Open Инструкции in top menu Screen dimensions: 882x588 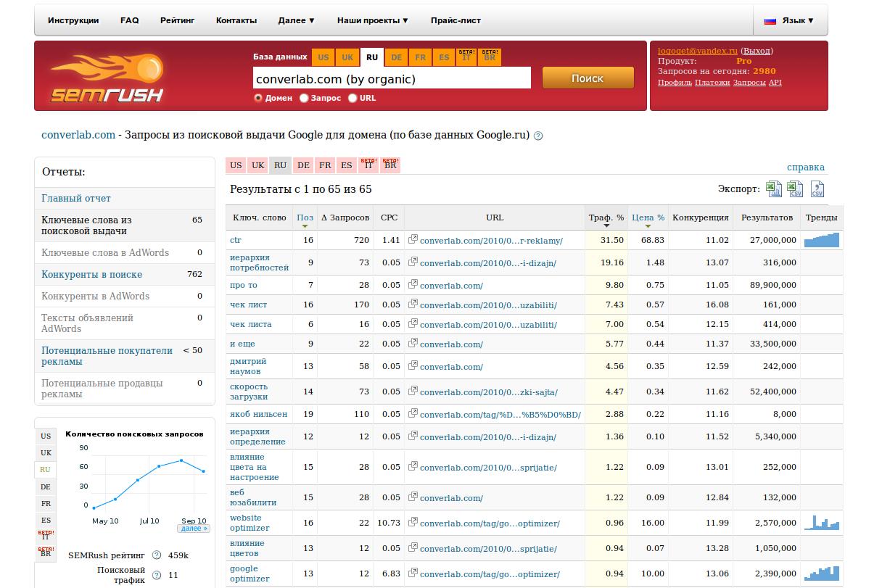pos(73,20)
